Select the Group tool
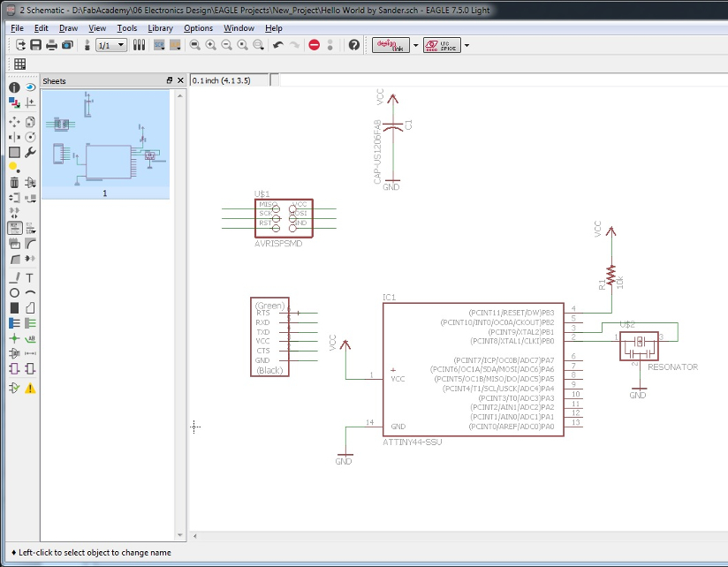728x567 pixels. (x=14, y=152)
